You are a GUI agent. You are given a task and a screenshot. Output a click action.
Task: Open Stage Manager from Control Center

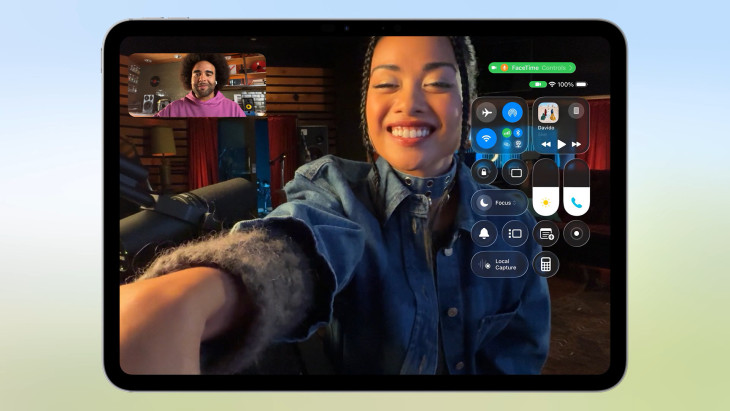[516, 234]
